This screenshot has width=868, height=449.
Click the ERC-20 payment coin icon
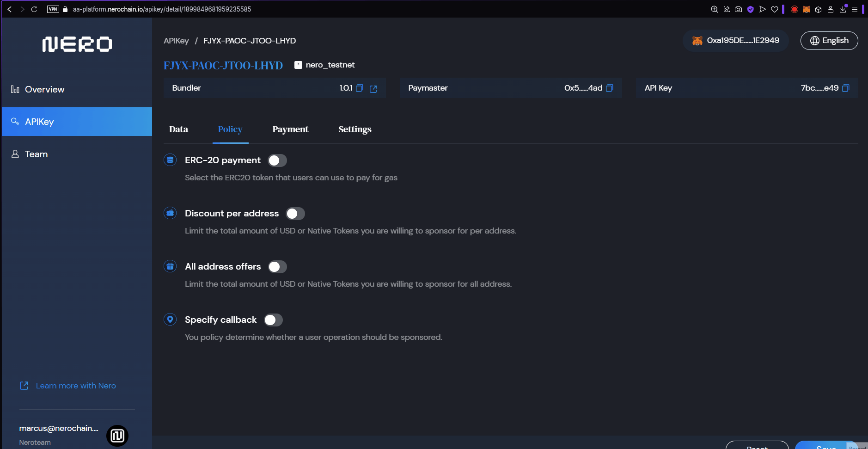coord(170,160)
